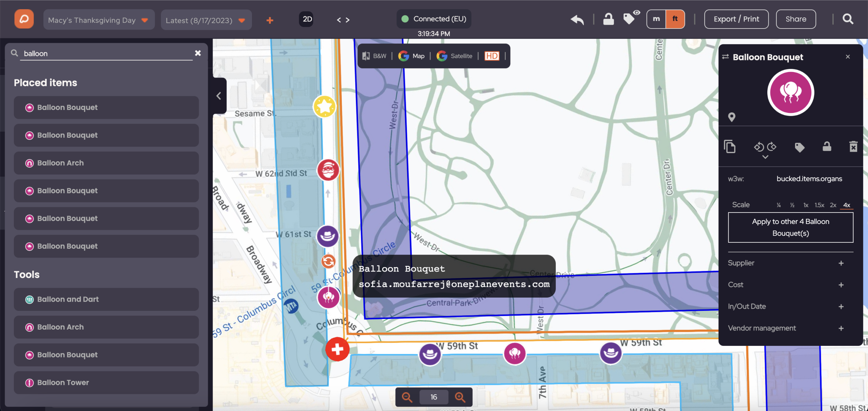Image resolution: width=868 pixels, height=411 pixels.
Task: Click the OnePlan logo icon
Action: [x=24, y=19]
